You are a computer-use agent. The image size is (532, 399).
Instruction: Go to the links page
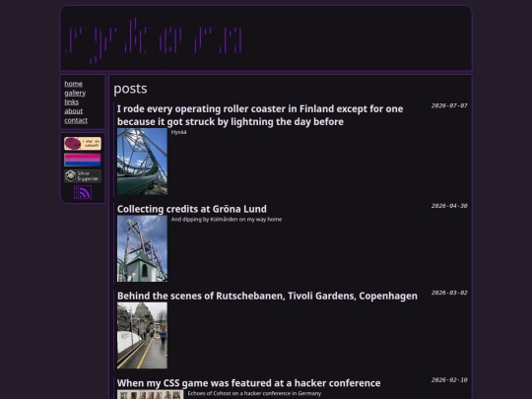click(x=72, y=102)
